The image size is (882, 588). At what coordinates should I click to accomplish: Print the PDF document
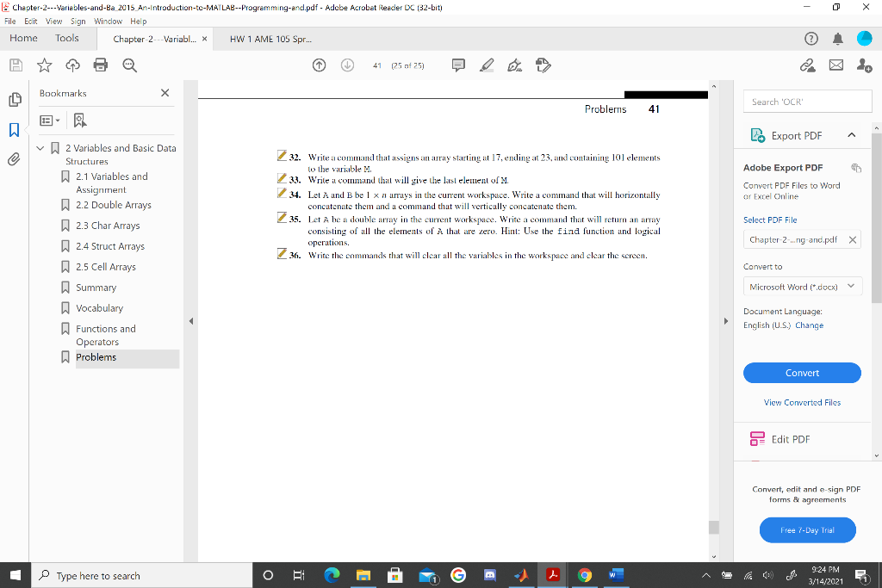click(x=102, y=65)
